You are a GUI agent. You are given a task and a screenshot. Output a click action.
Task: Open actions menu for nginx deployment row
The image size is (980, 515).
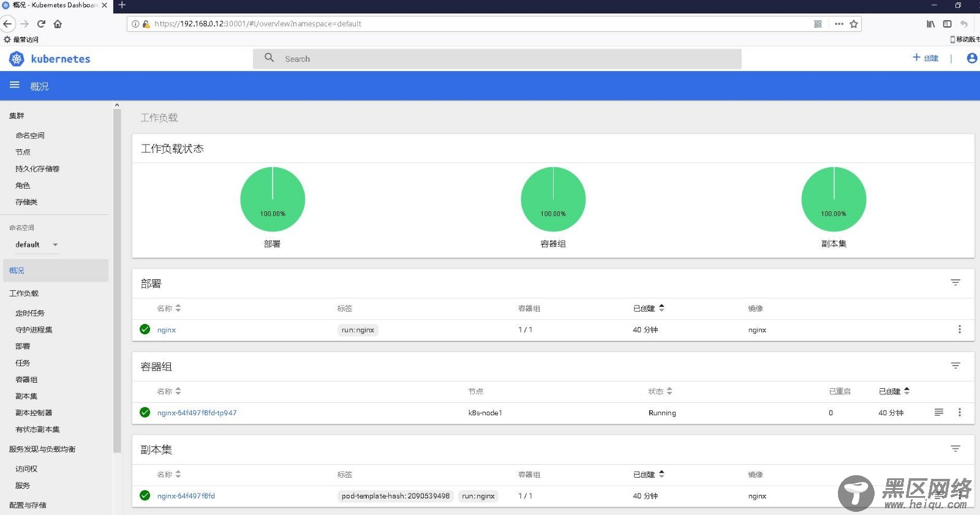click(x=959, y=329)
